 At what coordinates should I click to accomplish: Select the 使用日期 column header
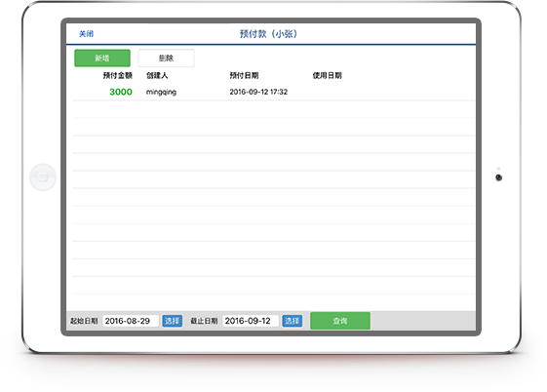pyautogui.click(x=328, y=75)
